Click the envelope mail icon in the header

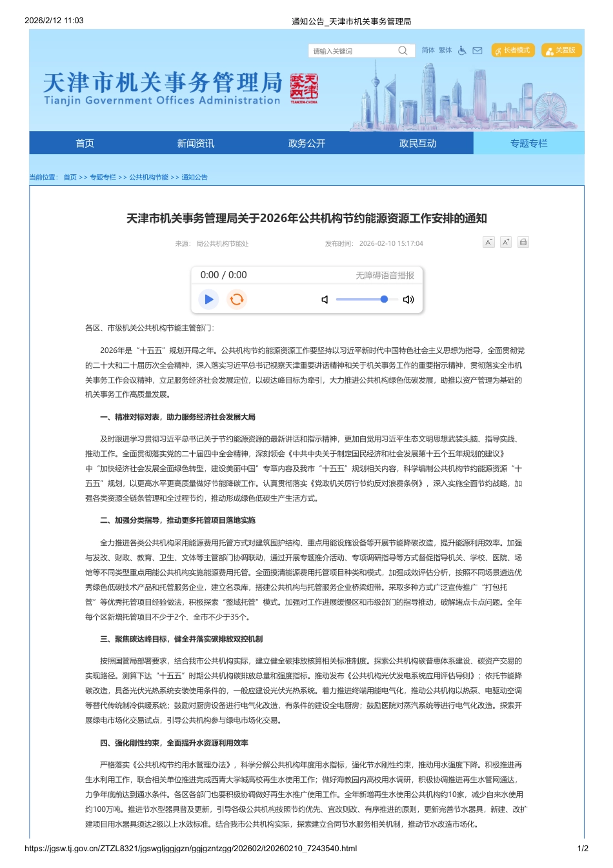pyautogui.click(x=477, y=50)
